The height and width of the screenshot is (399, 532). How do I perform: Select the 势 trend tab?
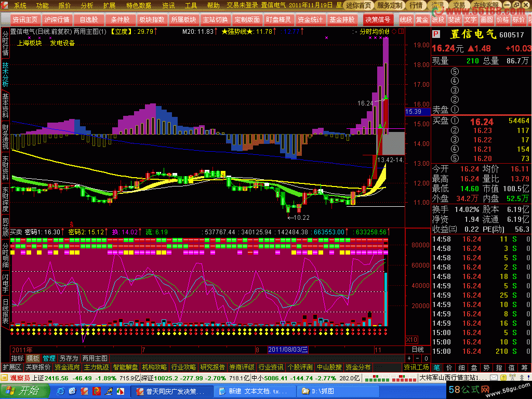click(486, 367)
